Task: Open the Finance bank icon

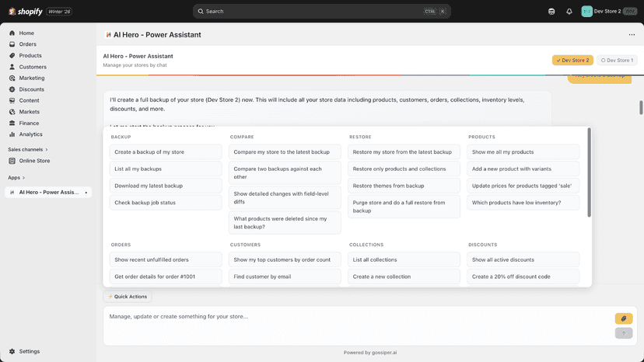Action: click(x=12, y=123)
